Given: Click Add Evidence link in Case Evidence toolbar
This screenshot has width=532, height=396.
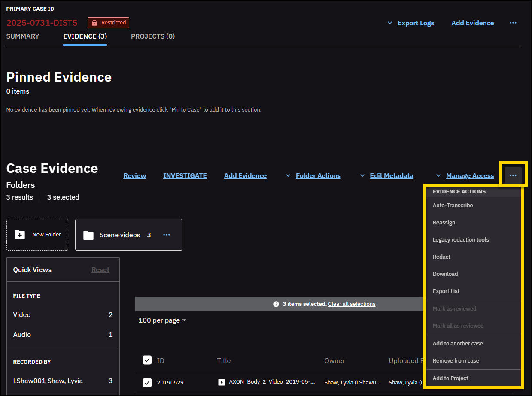Looking at the screenshot, I should pos(245,176).
